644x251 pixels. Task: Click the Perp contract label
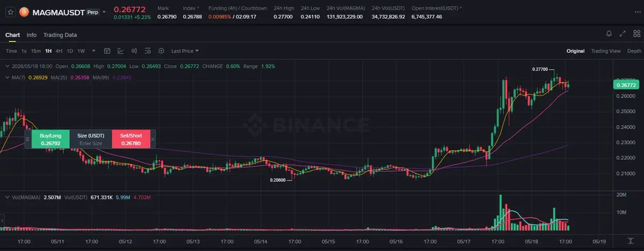tap(92, 12)
